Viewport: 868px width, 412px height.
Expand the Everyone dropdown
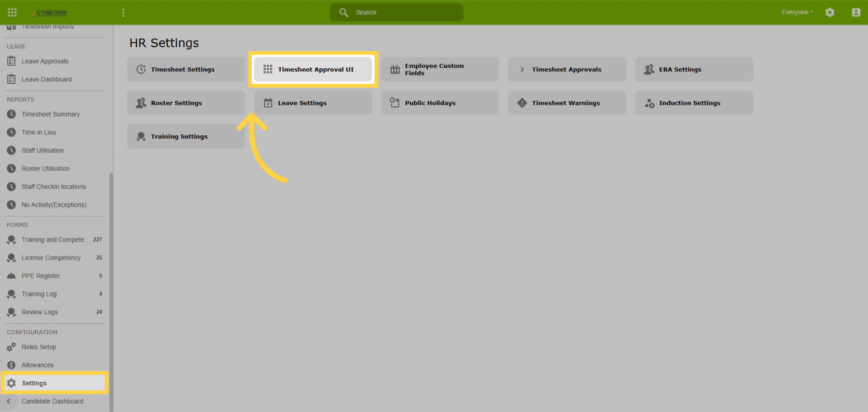coord(797,12)
